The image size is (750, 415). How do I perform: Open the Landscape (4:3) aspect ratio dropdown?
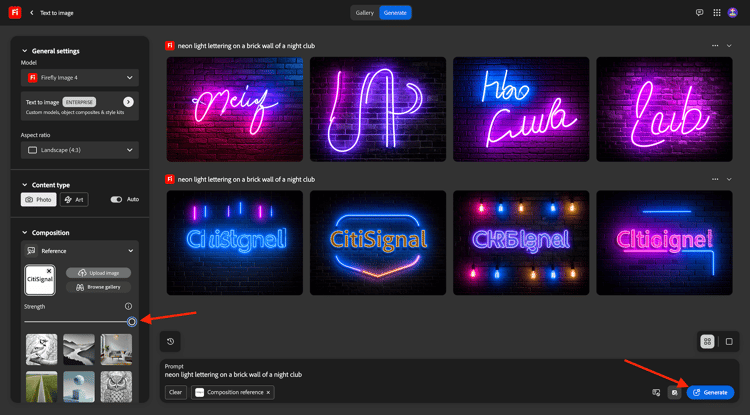80,150
